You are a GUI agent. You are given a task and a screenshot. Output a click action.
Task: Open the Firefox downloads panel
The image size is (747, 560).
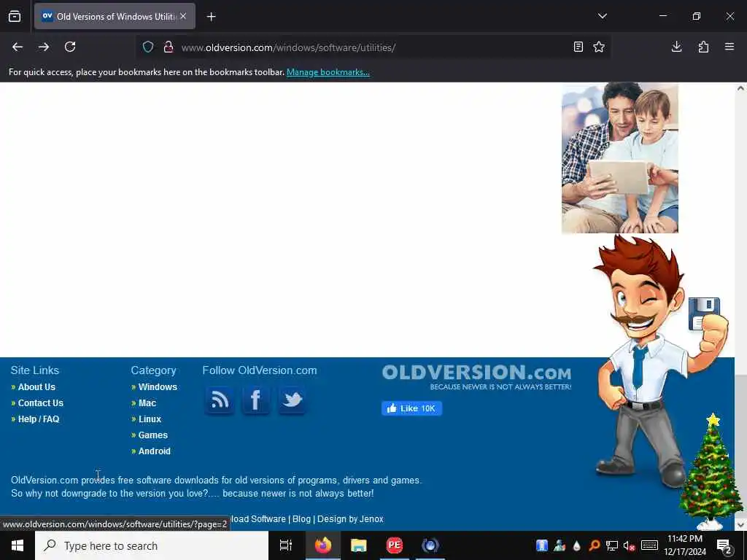[x=676, y=47]
